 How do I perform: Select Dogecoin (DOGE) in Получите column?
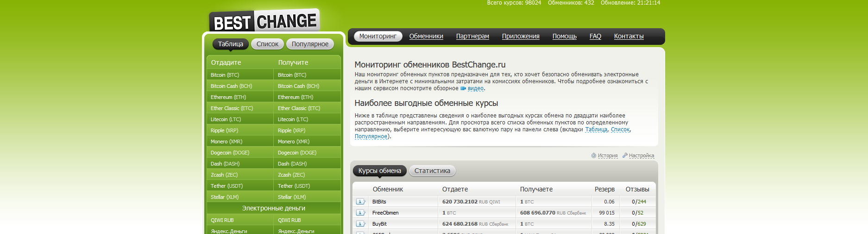pyautogui.click(x=307, y=153)
